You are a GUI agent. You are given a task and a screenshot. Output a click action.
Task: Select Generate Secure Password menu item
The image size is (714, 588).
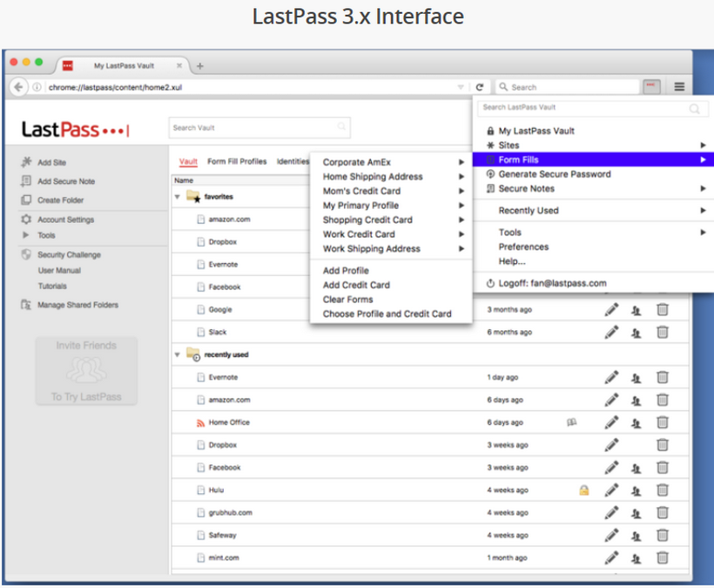tap(554, 174)
